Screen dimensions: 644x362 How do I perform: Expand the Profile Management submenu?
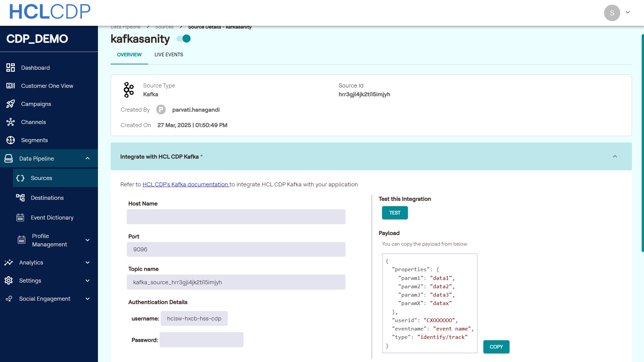[88, 240]
